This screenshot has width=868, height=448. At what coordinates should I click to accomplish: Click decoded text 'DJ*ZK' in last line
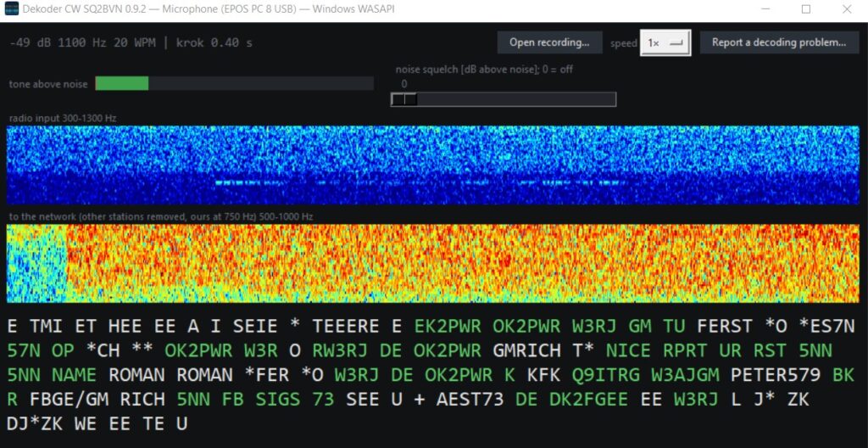click(35, 424)
